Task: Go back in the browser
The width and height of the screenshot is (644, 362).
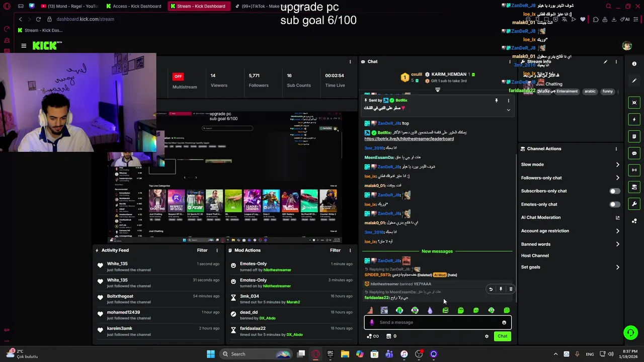Action: pyautogui.click(x=20, y=19)
